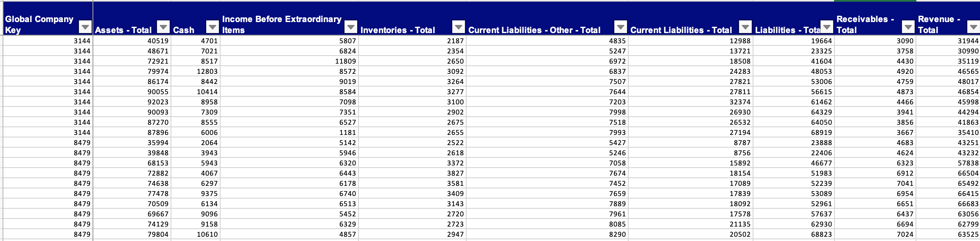Open the Revenue - Total filter dropdown
This screenshot has height=241, width=980.
tap(973, 27)
